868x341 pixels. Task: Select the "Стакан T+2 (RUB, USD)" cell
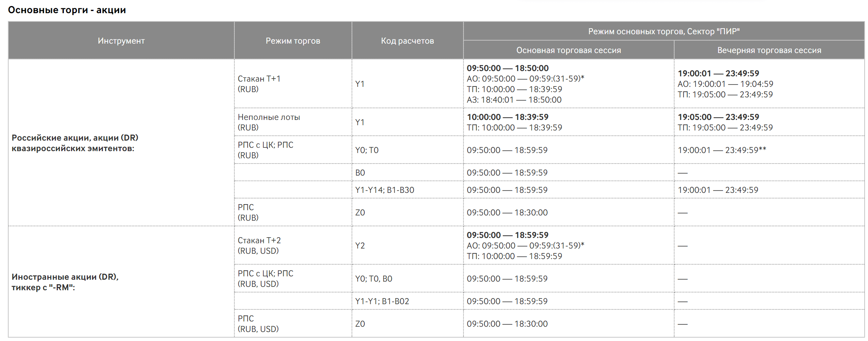259,246
